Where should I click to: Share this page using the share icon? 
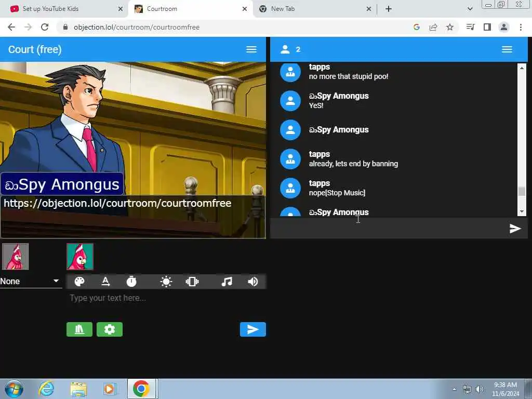pyautogui.click(x=433, y=27)
